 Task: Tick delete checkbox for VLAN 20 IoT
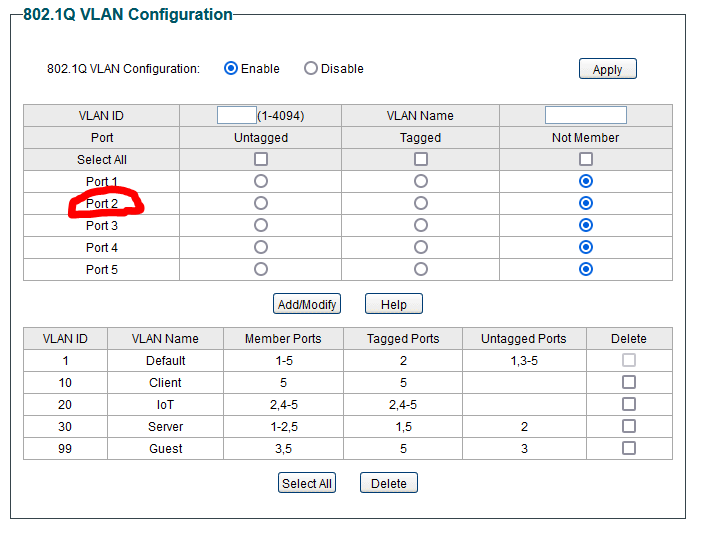(629, 404)
